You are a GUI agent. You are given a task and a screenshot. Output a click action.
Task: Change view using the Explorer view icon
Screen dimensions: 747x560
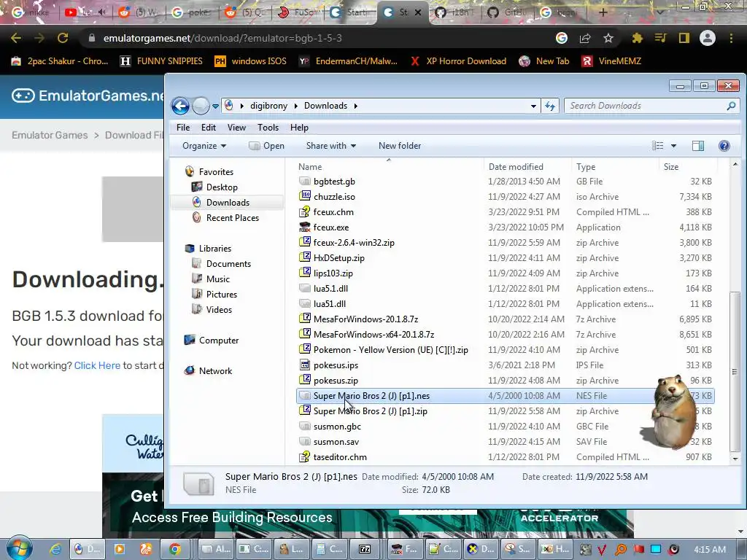pyautogui.click(x=657, y=146)
